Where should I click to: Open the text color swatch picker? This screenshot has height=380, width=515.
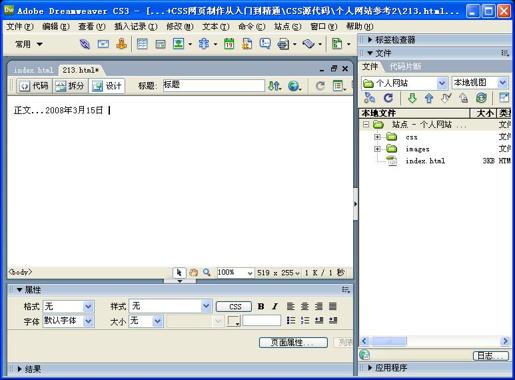tap(234, 321)
